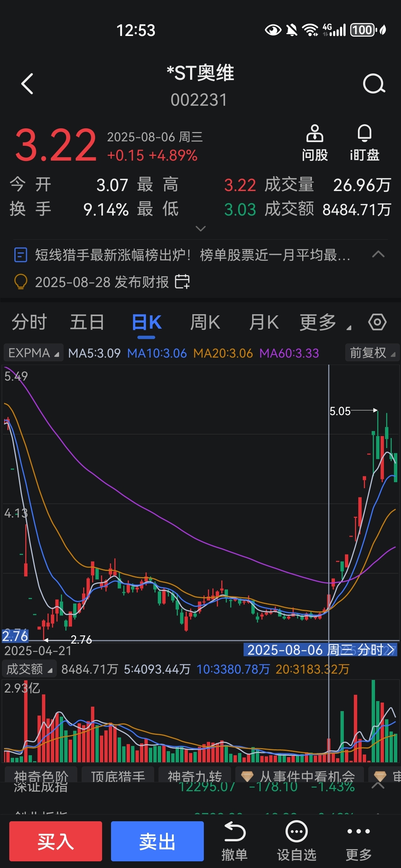Open EXPMA indicator dropdown

tap(33, 353)
